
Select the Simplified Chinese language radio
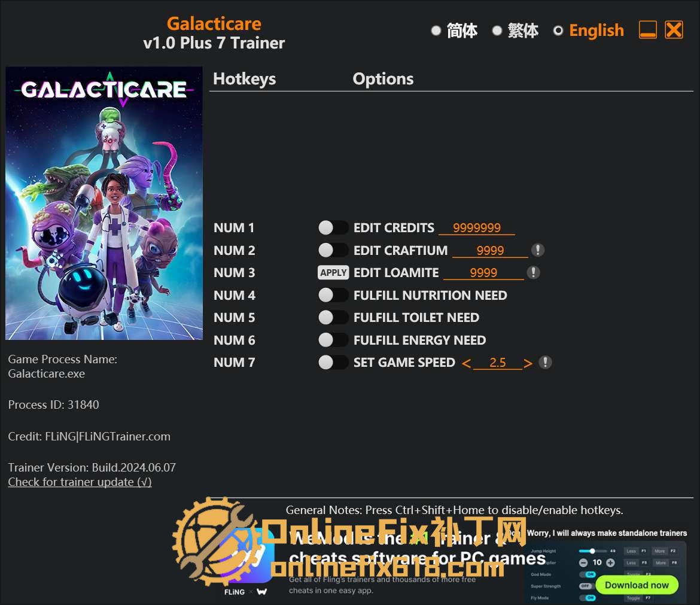(x=436, y=31)
